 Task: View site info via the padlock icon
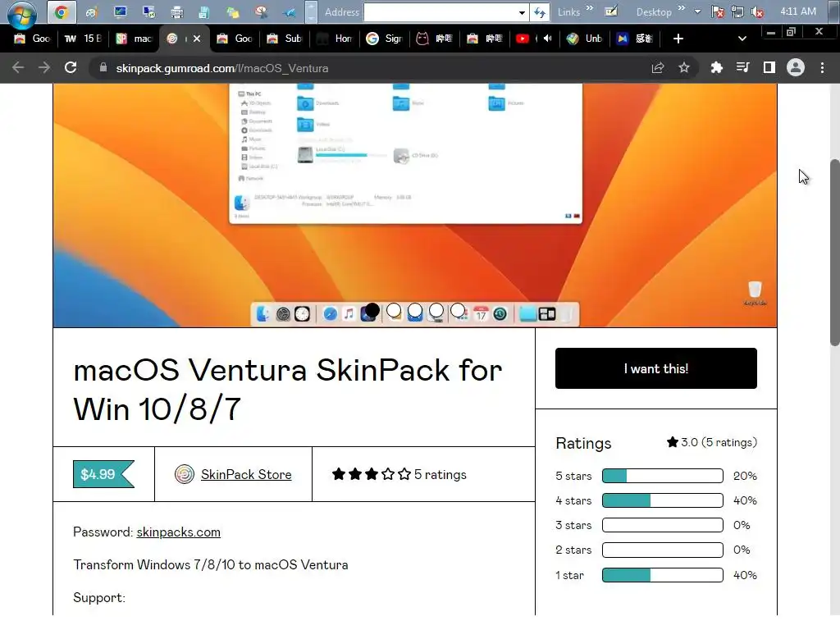tap(104, 67)
